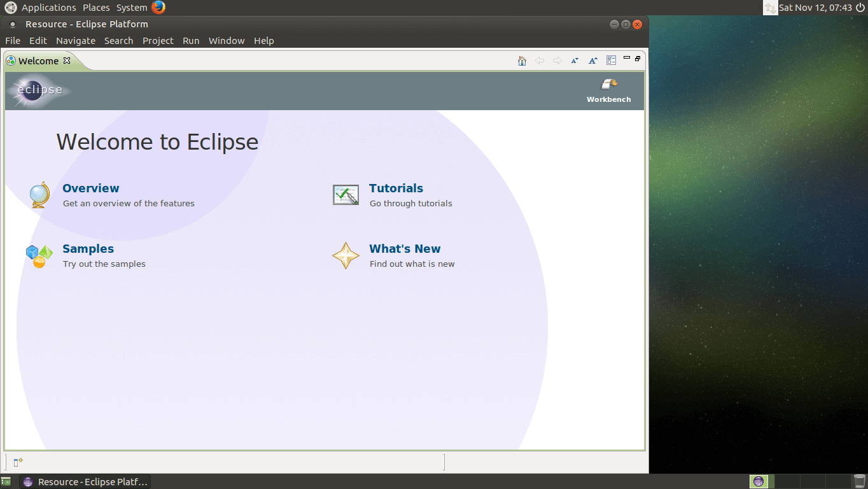The image size is (868, 489).
Task: Click the clock showing Sat Nov 12
Action: (815, 8)
